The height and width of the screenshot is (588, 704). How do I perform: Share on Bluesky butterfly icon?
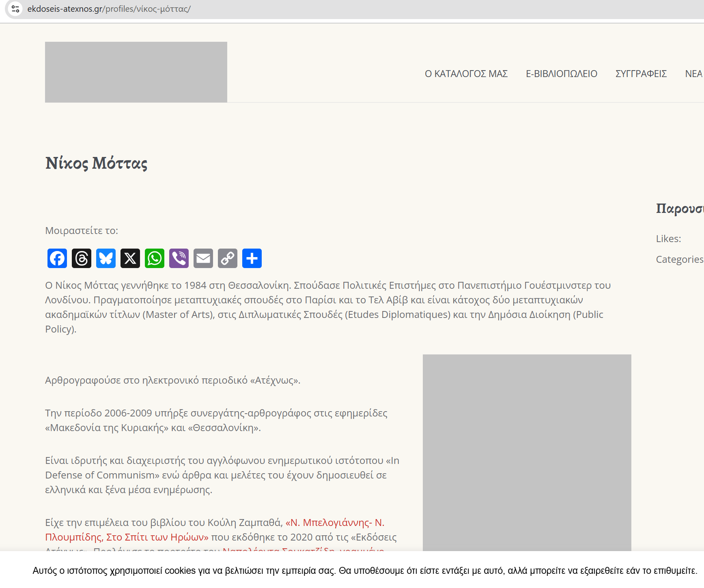point(106,258)
